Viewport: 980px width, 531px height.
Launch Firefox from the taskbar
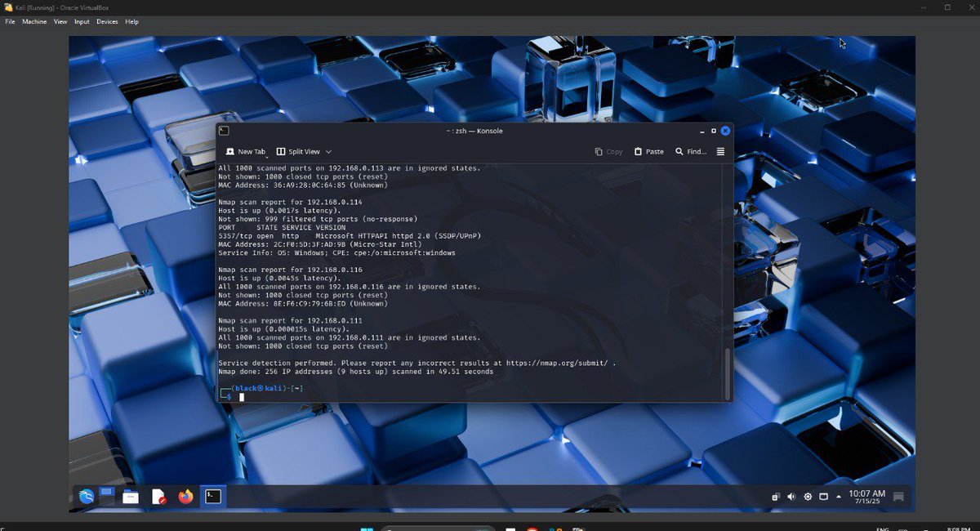185,496
